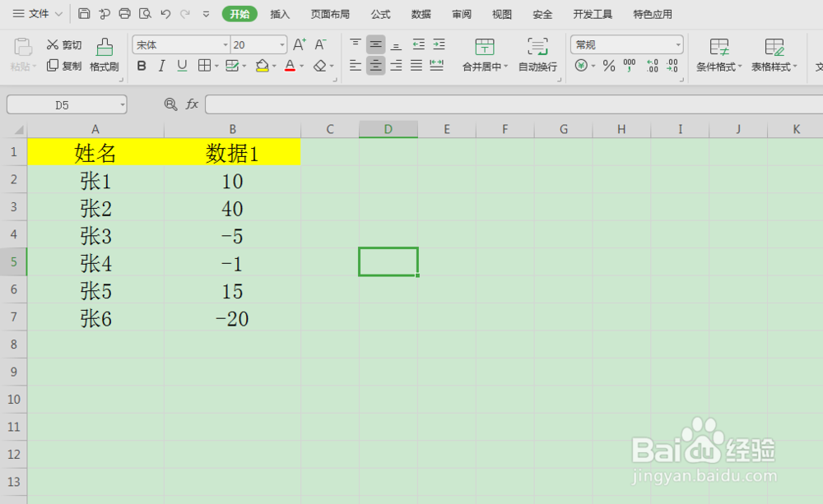Select row 7 header

coord(14,317)
